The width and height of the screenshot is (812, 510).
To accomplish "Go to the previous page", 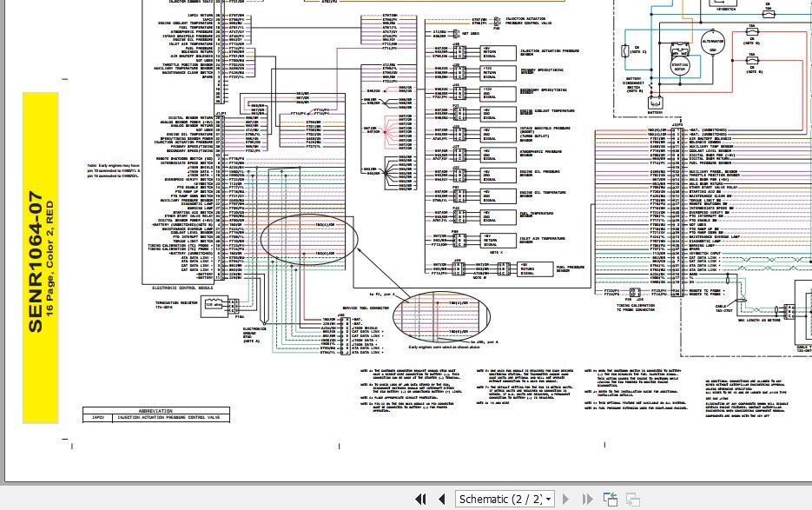I will click(x=442, y=499).
